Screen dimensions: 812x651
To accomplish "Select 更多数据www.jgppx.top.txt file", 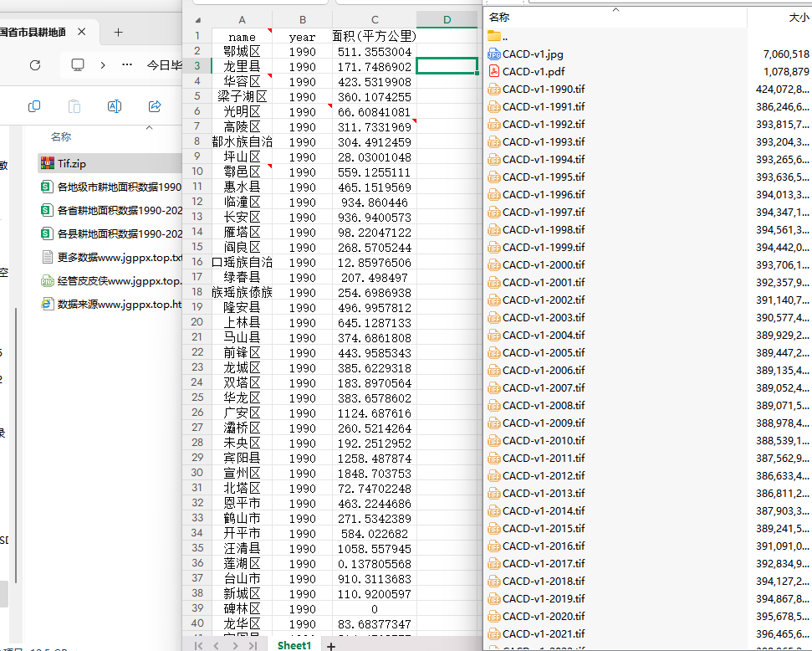I will 110,257.
